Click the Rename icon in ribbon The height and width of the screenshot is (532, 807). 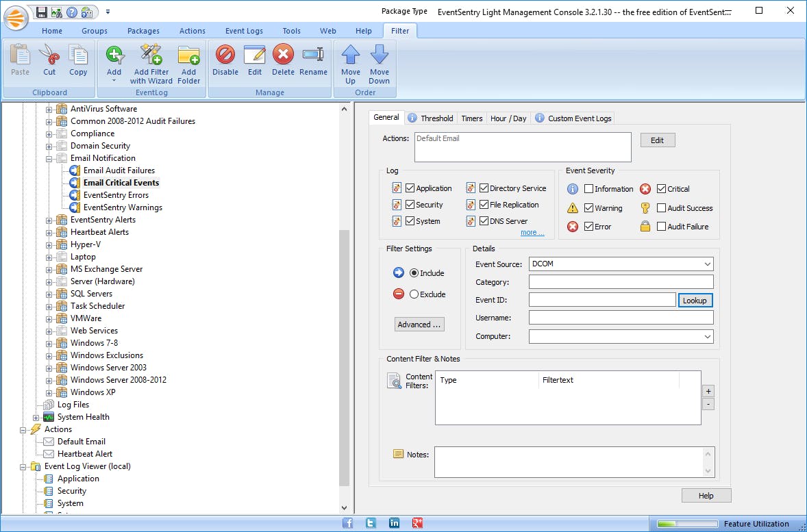[x=313, y=54]
